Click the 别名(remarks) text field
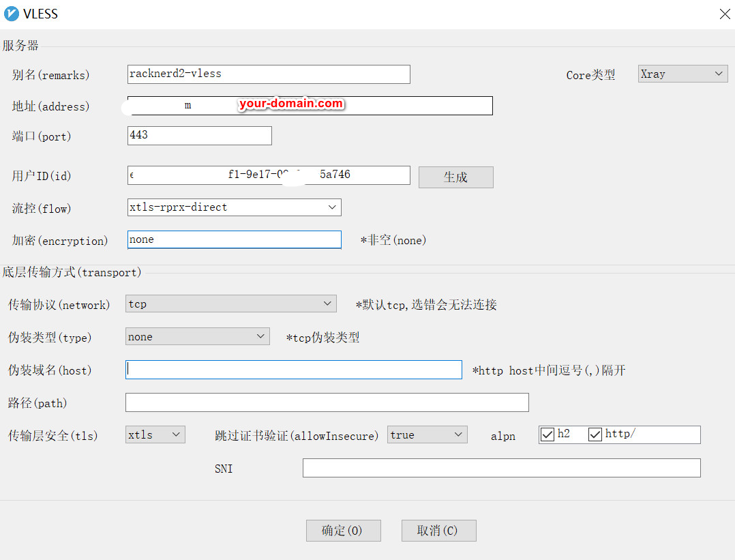The height and width of the screenshot is (560, 735). [x=269, y=74]
